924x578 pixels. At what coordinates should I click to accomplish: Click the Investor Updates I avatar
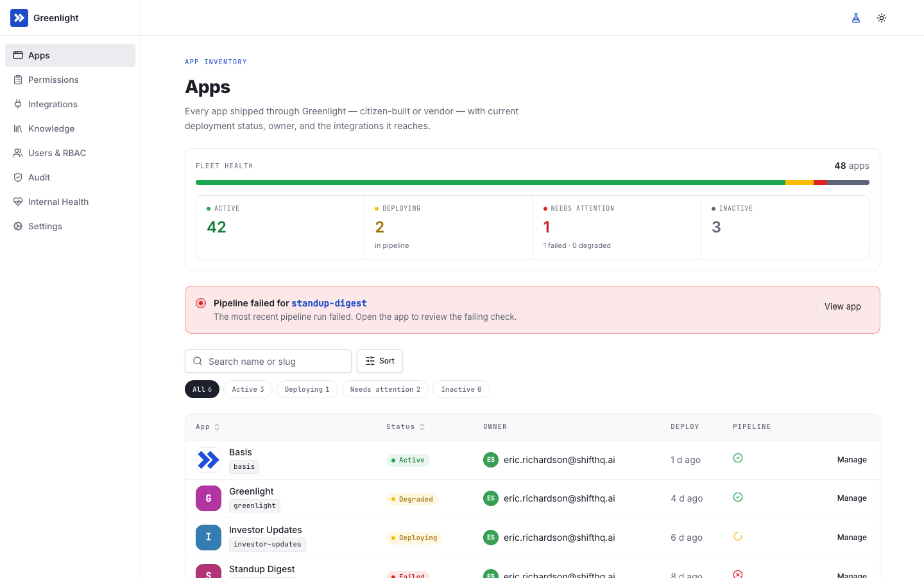[x=209, y=538]
